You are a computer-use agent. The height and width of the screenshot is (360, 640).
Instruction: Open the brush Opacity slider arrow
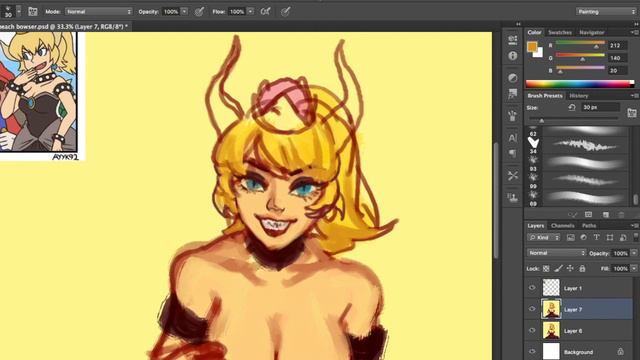click(x=184, y=12)
